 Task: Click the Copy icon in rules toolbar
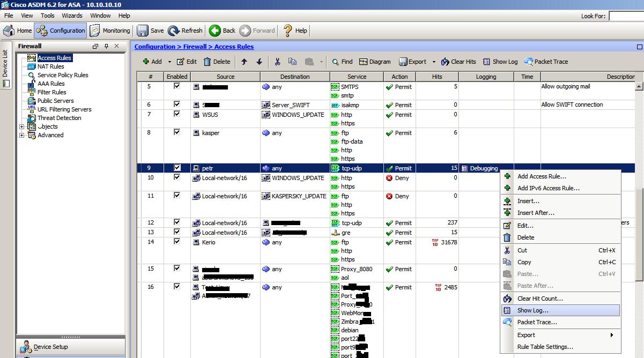(x=292, y=62)
